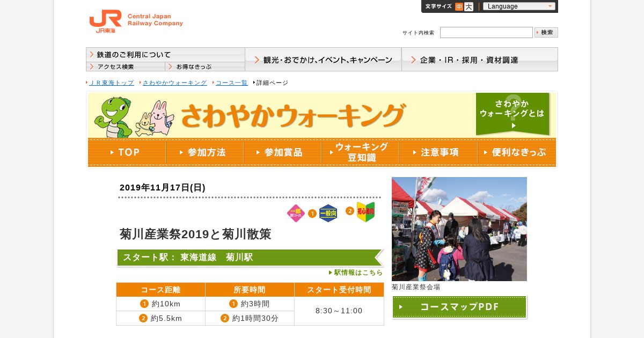Click the pink diamond 一部新コース icon

tap(296, 214)
